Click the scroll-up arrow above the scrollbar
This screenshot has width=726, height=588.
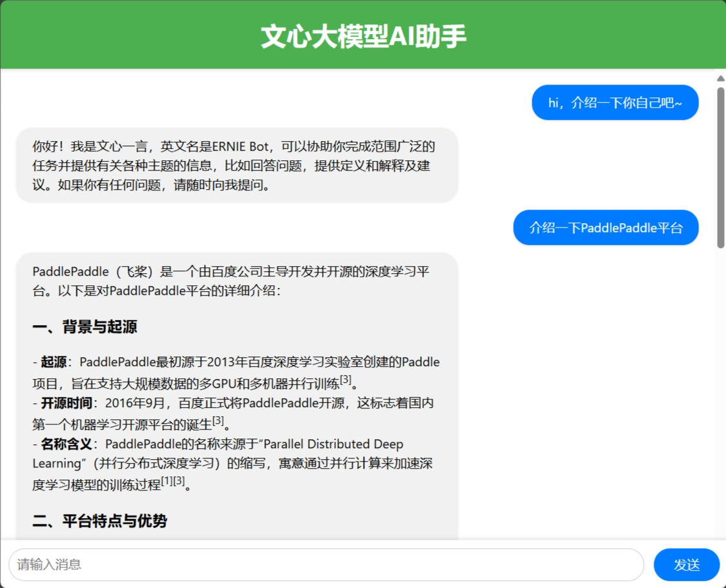click(721, 79)
